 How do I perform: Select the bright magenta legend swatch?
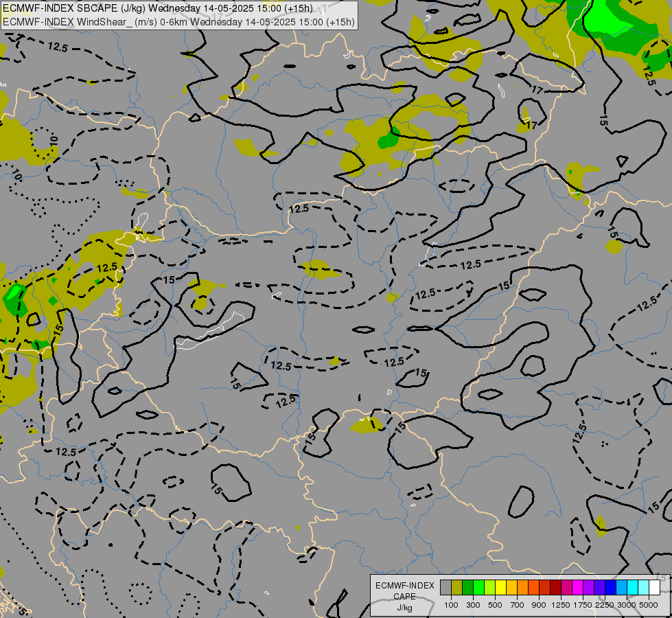pos(577,587)
